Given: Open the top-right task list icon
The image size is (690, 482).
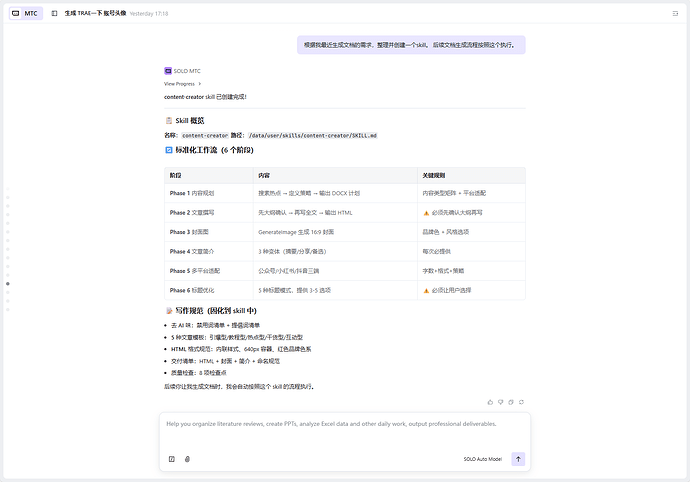Looking at the screenshot, I should point(675,13).
